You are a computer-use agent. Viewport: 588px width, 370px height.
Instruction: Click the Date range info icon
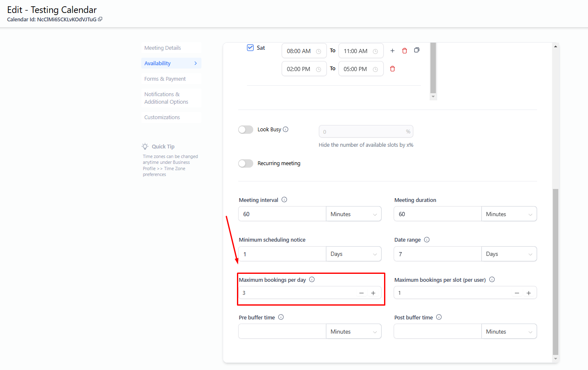(x=427, y=240)
